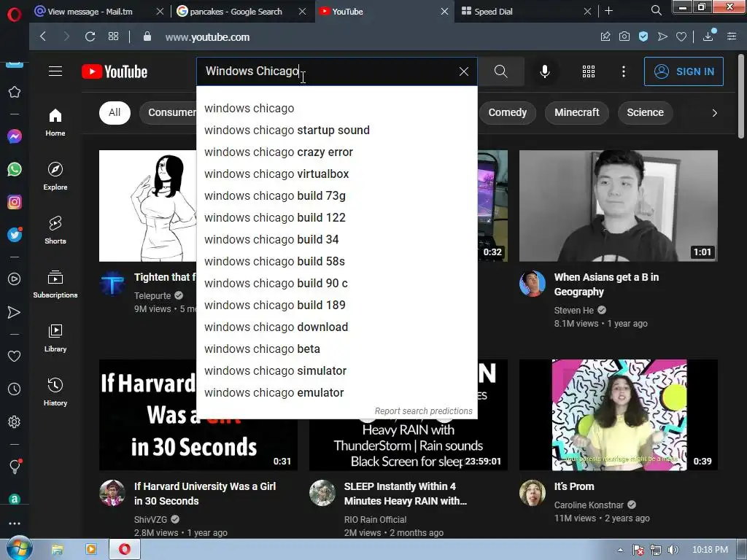Open a new tab with the plus button

pos(609,10)
